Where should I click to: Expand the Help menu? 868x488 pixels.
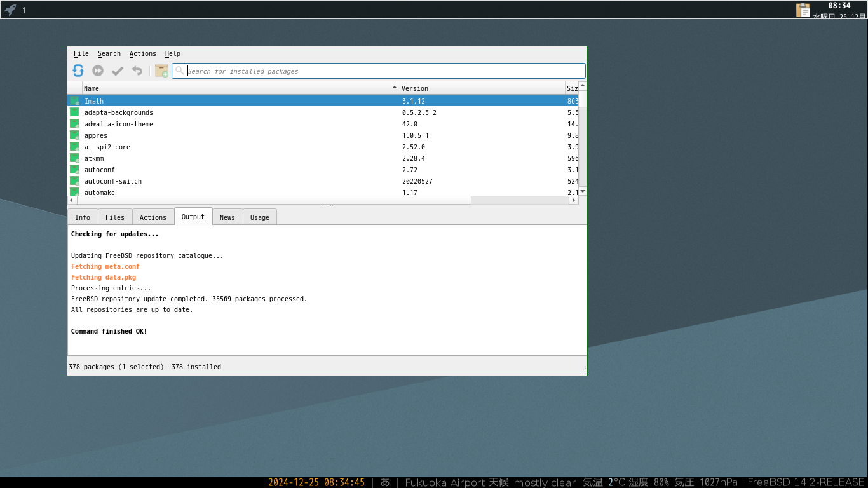[172, 53]
